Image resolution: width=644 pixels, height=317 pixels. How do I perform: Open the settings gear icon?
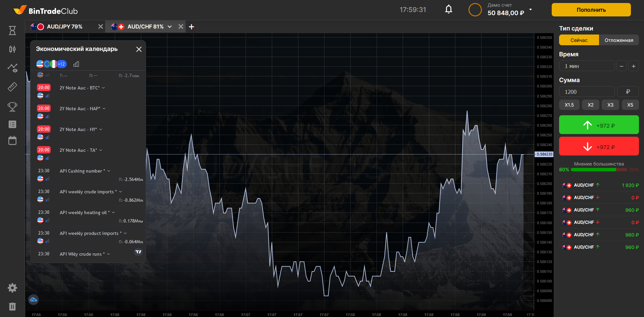(12, 288)
